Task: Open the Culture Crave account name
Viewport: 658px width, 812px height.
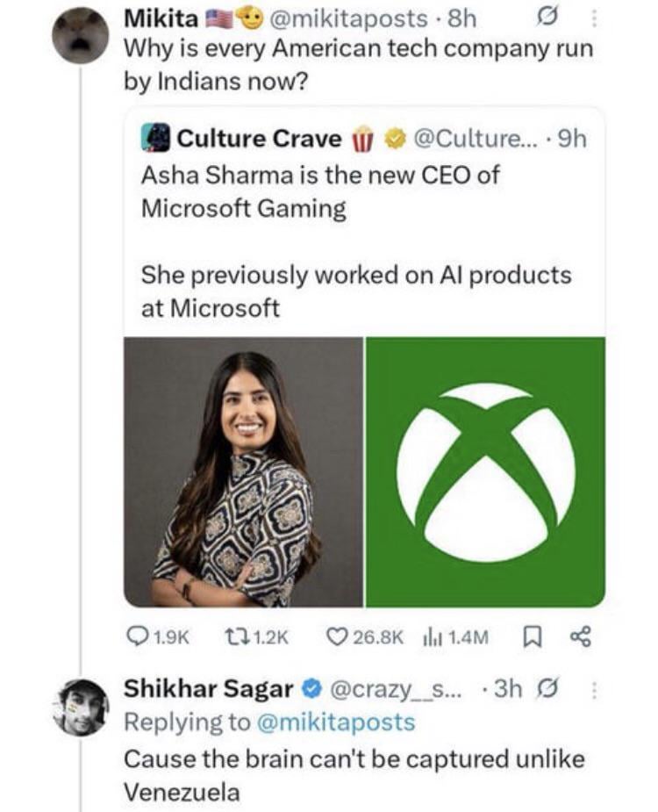Action: coord(259,138)
